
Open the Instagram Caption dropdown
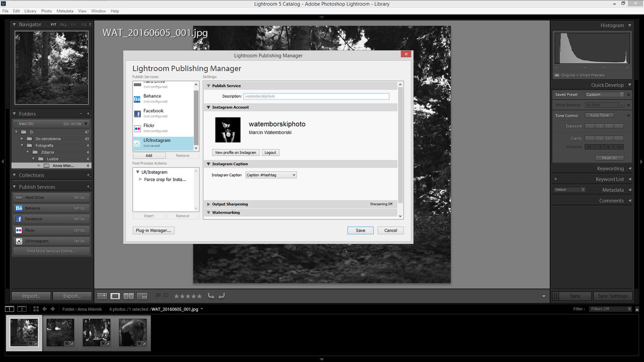pos(271,175)
